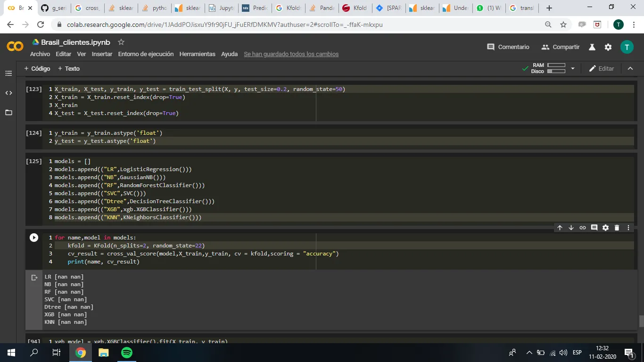
Task: Go back in browser history
Action: [10, 25]
